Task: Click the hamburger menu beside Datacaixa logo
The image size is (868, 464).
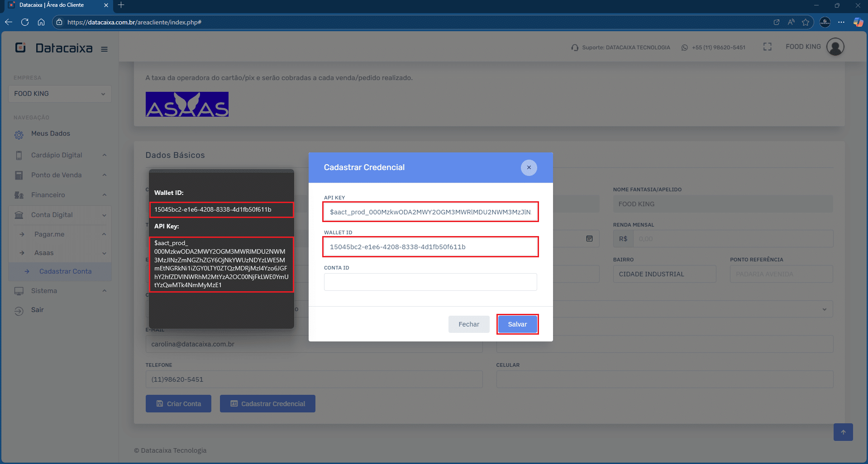Action: pos(104,49)
